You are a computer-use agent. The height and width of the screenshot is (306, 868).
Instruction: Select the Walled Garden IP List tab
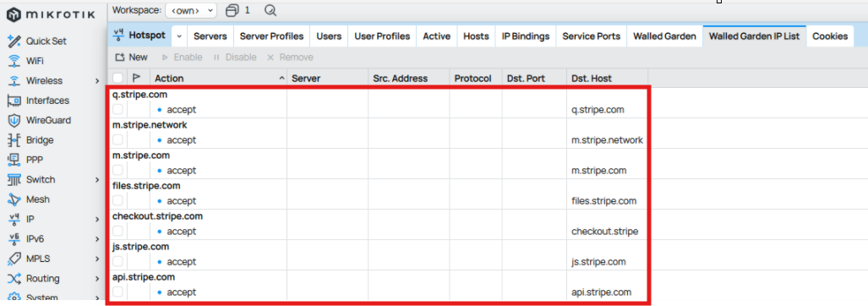[x=755, y=36]
